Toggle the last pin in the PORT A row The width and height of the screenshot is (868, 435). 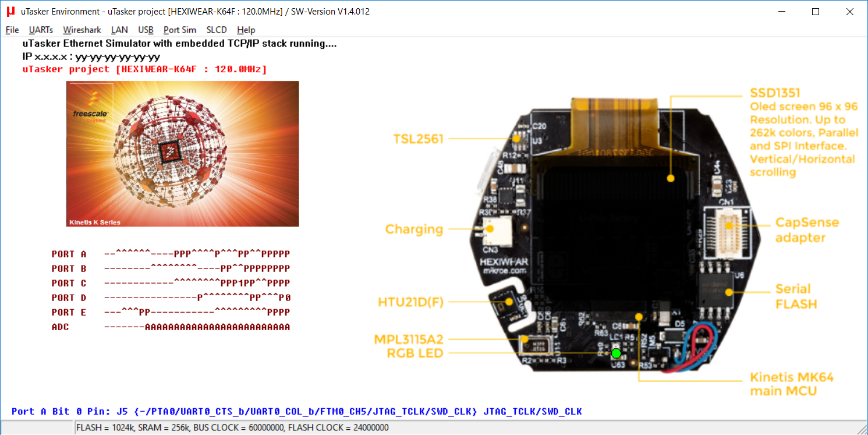[x=287, y=254]
